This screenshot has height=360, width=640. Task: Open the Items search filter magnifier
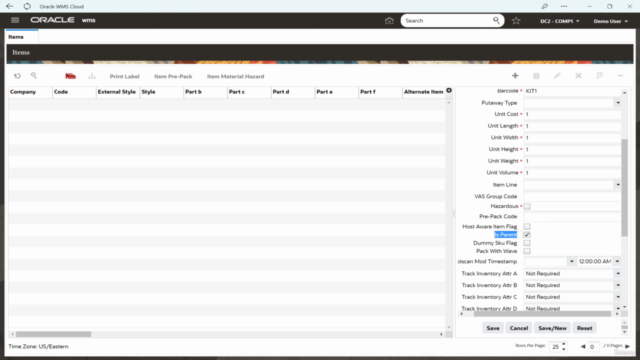pyautogui.click(x=34, y=76)
